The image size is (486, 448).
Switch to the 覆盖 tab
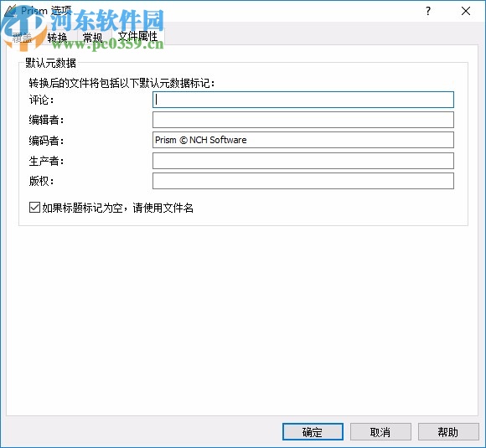(23, 38)
